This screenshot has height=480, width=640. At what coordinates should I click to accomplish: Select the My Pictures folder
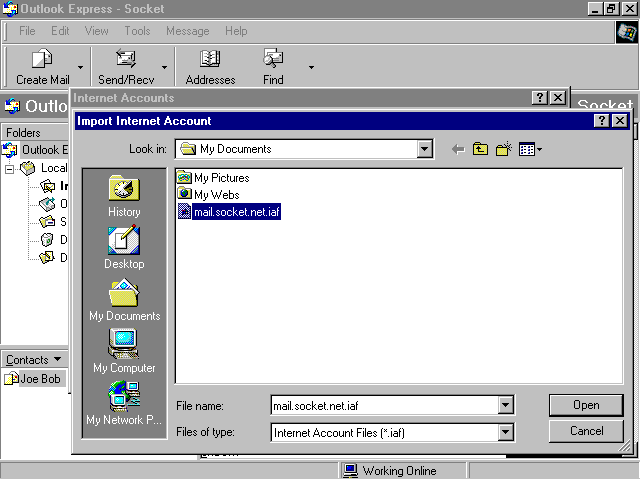click(213, 178)
